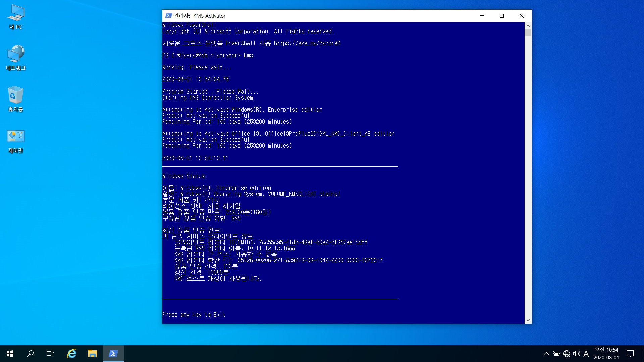The image size is (644, 362).
Task: Click the '구성된 정품 인증 유형: KMS' line
Action: pyautogui.click(x=202, y=218)
